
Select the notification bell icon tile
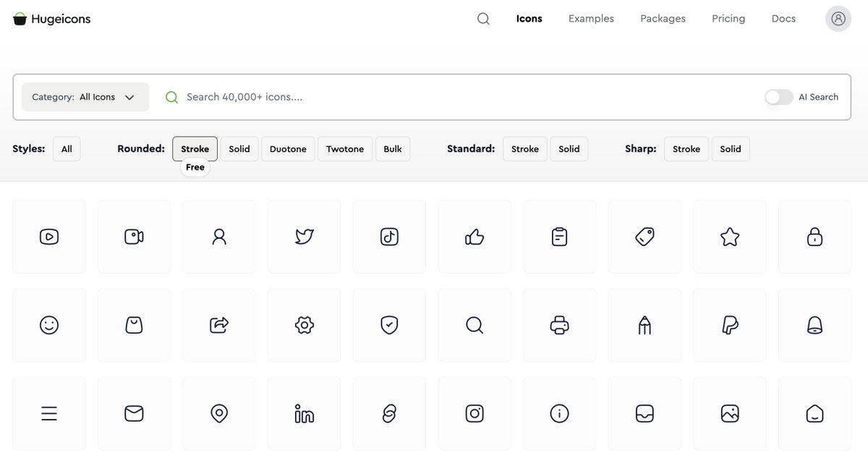click(x=814, y=325)
